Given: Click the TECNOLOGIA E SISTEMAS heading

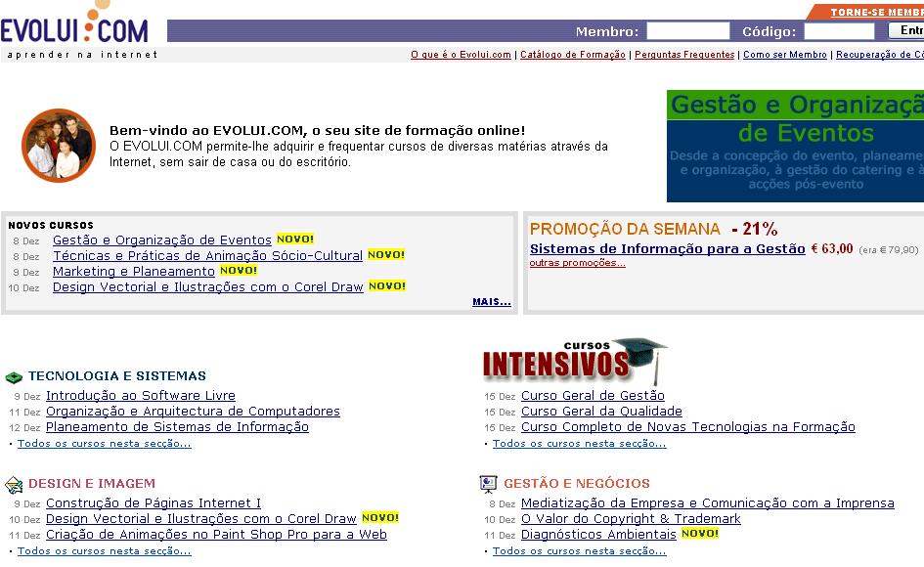Looking at the screenshot, I should pyautogui.click(x=117, y=376).
